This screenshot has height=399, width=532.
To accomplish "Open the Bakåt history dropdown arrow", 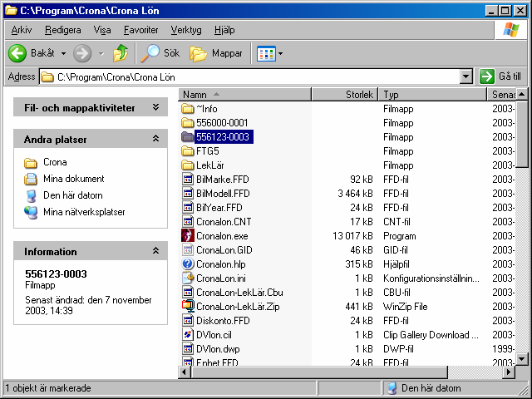I will click(x=63, y=53).
